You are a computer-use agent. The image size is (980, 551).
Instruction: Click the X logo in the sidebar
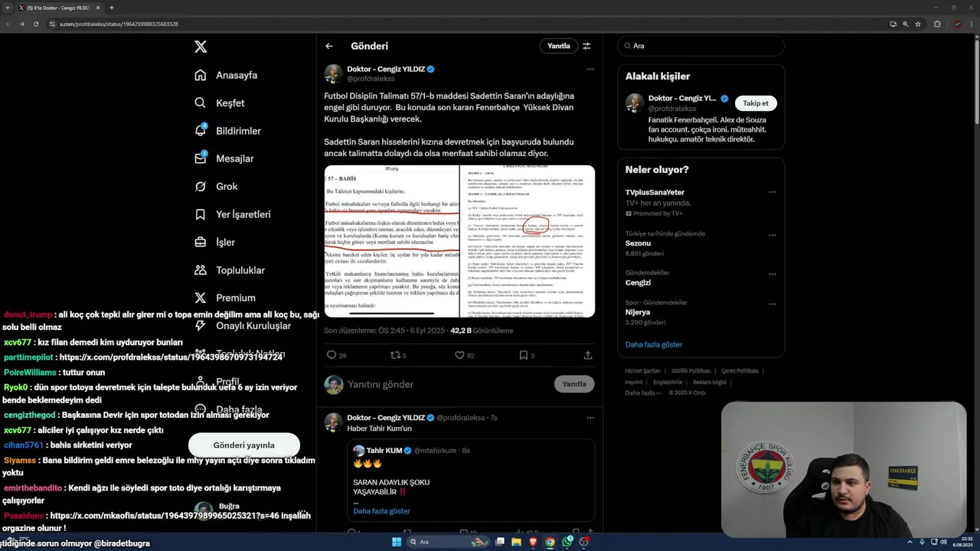(201, 47)
